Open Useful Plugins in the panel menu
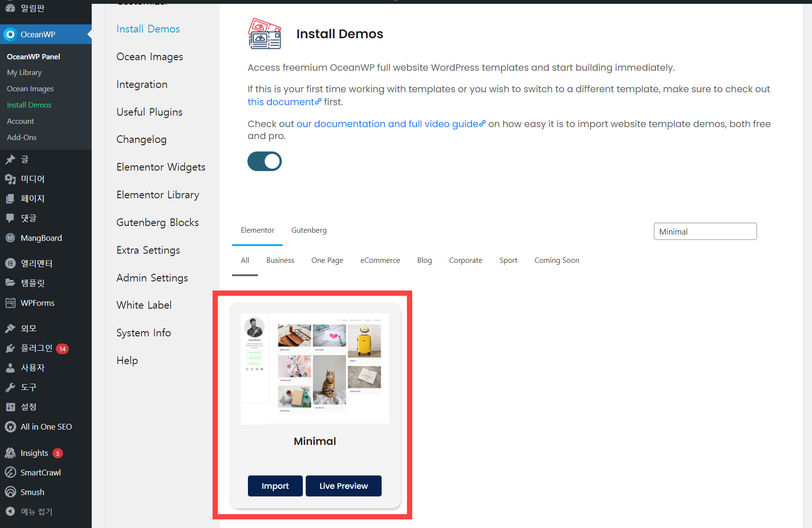 [150, 112]
